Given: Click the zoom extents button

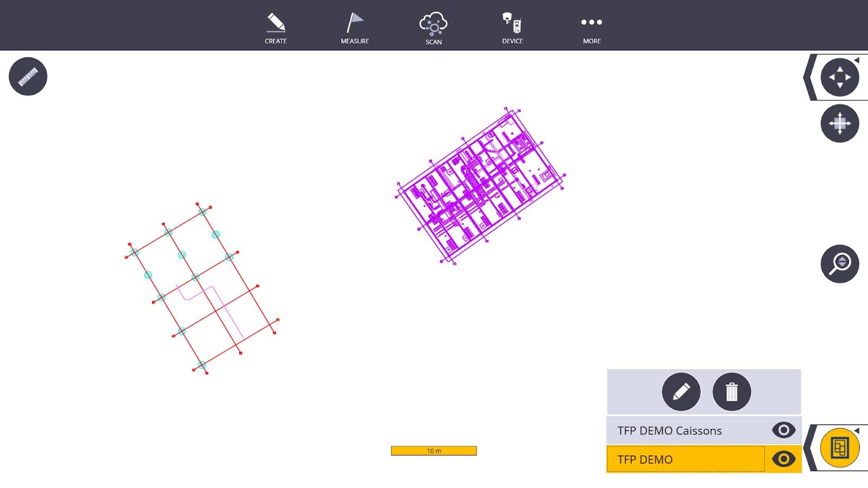Looking at the screenshot, I should click(839, 124).
